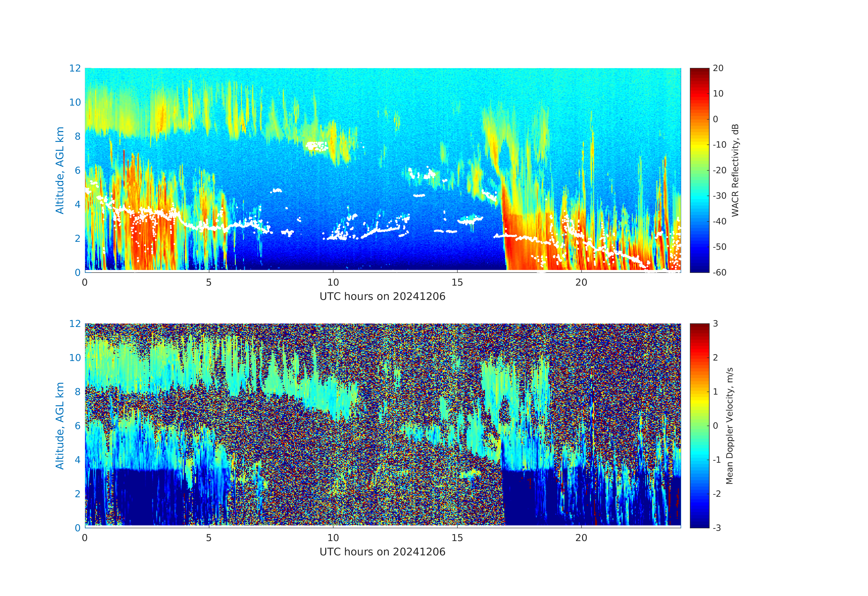The width and height of the screenshot is (868, 596).
Task: Click y-axis tick 8 on bottom plot
Action: [x=77, y=392]
